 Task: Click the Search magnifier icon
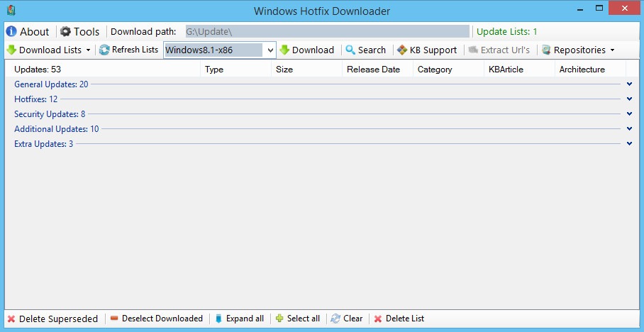[350, 50]
